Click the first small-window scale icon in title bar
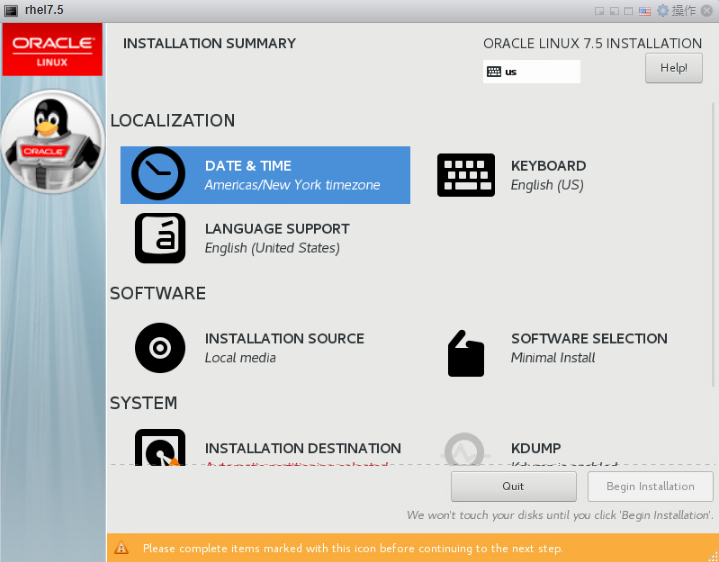This screenshot has height=562, width=719. pos(599,11)
